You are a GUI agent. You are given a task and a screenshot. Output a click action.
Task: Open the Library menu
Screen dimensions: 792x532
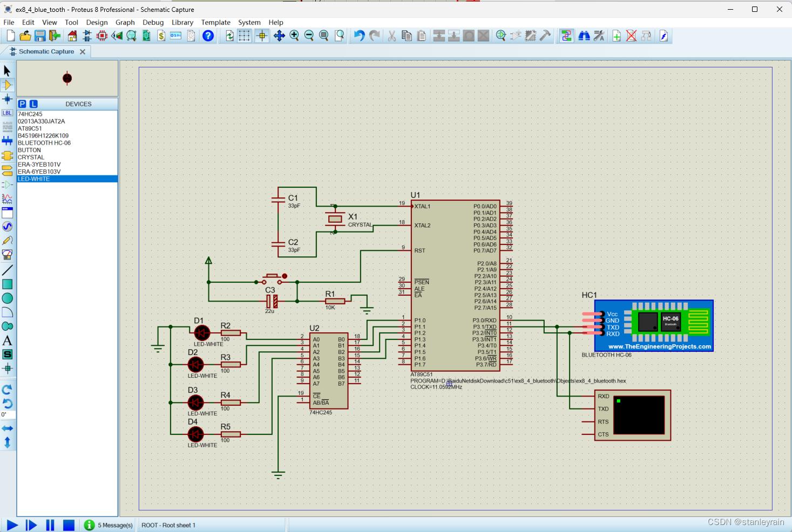coord(182,23)
